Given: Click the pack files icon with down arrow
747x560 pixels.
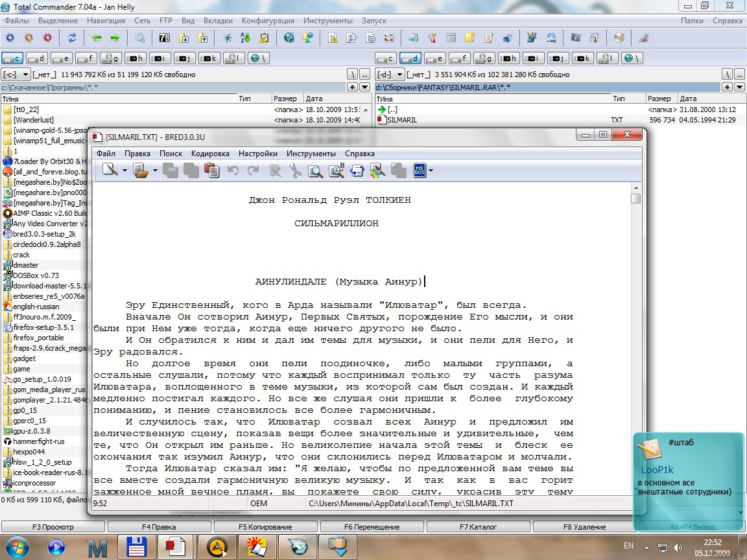Looking at the screenshot, I should [184, 38].
